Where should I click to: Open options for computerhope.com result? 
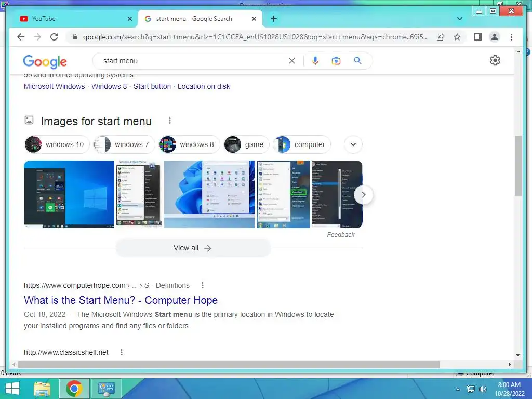pyautogui.click(x=203, y=285)
